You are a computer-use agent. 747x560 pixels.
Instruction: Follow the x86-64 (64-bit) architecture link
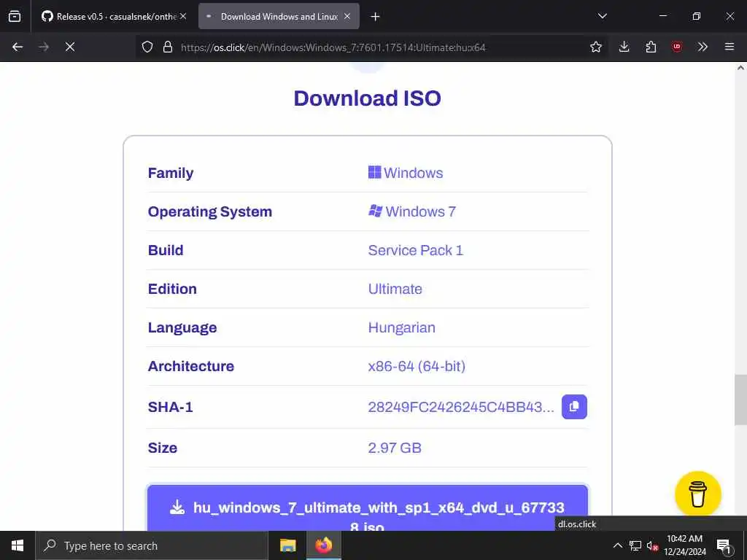point(417,366)
